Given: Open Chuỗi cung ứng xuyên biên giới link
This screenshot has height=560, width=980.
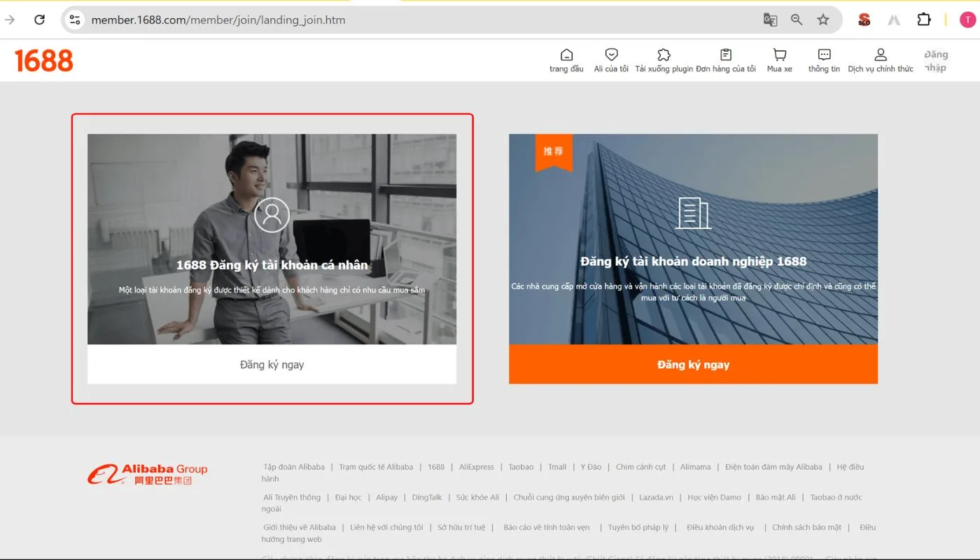Looking at the screenshot, I should coord(569,497).
